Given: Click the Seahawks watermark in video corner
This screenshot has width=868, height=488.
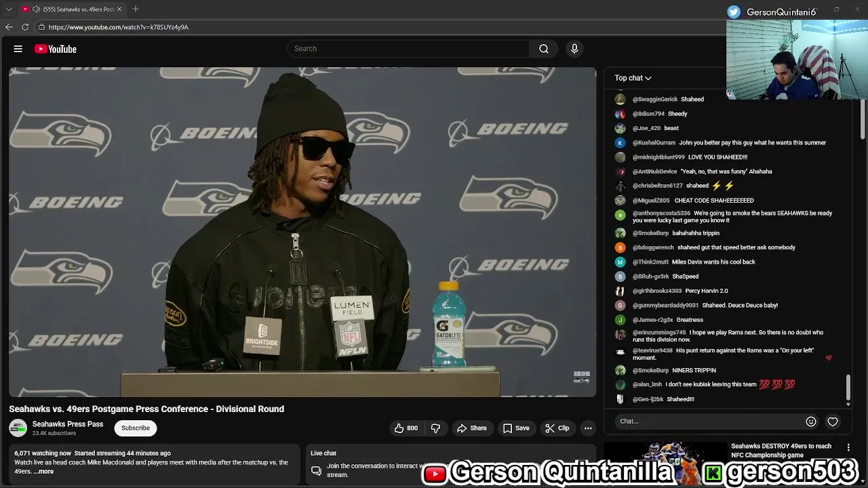Looking at the screenshot, I should [x=582, y=377].
